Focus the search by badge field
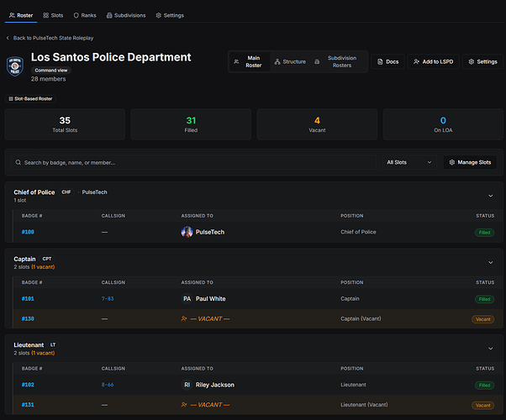506x420 pixels. [x=193, y=162]
